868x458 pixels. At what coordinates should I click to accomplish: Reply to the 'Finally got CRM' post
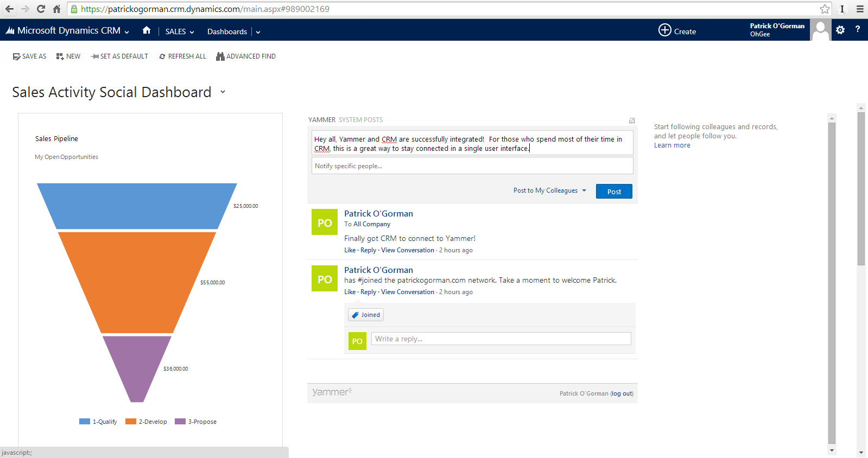(x=368, y=250)
